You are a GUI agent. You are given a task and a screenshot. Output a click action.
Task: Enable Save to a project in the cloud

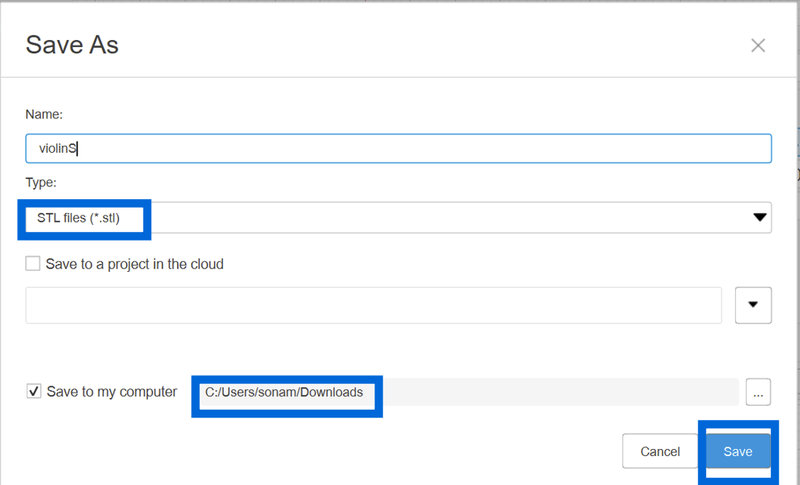tap(33, 264)
